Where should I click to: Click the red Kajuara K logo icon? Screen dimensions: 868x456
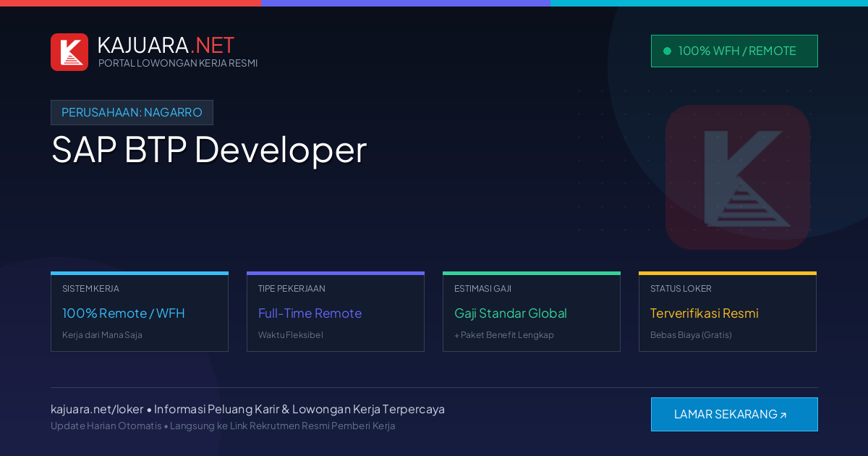(x=69, y=52)
